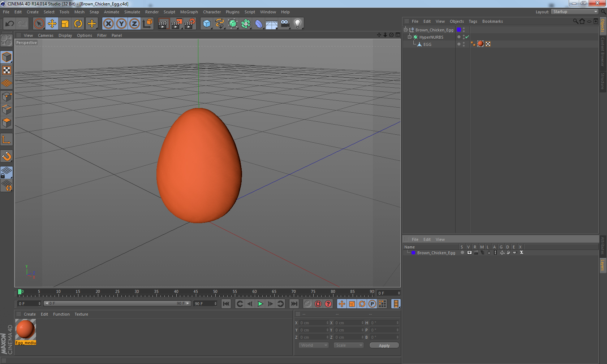
Task: Add a Cube primitive object
Action: [x=207, y=24]
